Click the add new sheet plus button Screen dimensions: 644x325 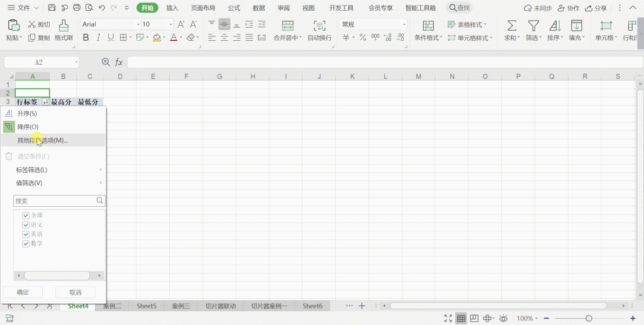pyautogui.click(x=362, y=306)
